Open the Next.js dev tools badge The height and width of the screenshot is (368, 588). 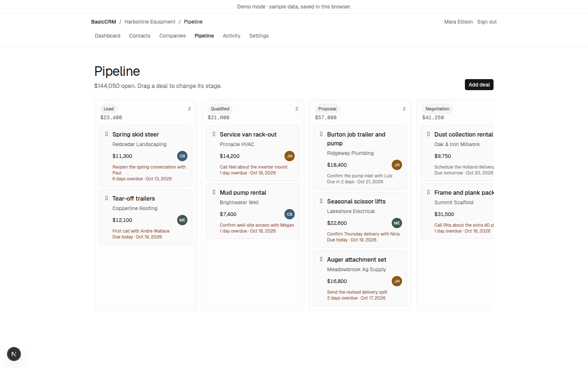(x=14, y=354)
